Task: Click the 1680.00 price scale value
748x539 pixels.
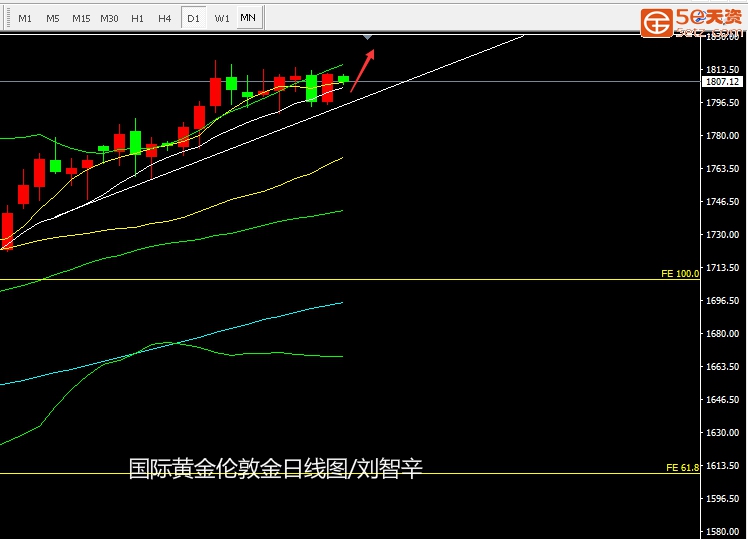Action: [722, 333]
